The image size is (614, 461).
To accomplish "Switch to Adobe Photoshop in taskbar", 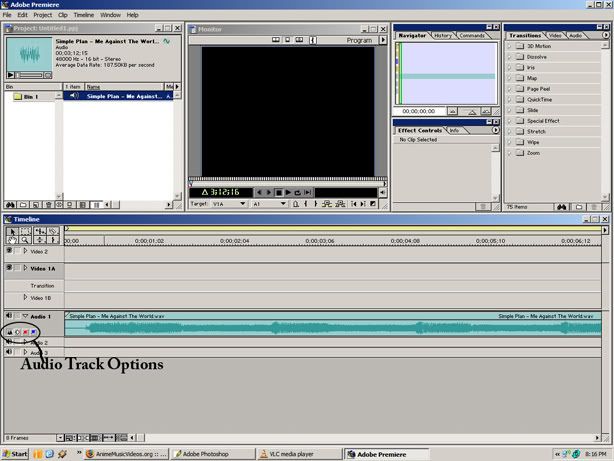I will (x=213, y=454).
